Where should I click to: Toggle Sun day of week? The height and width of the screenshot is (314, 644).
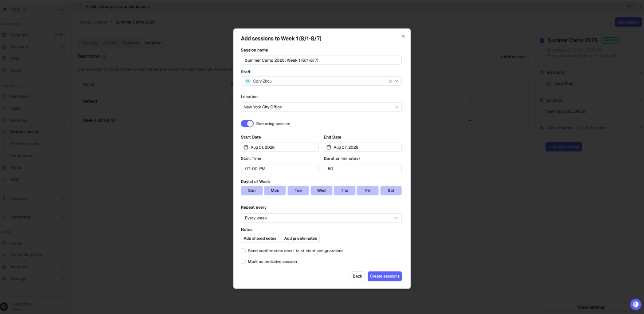(252, 191)
